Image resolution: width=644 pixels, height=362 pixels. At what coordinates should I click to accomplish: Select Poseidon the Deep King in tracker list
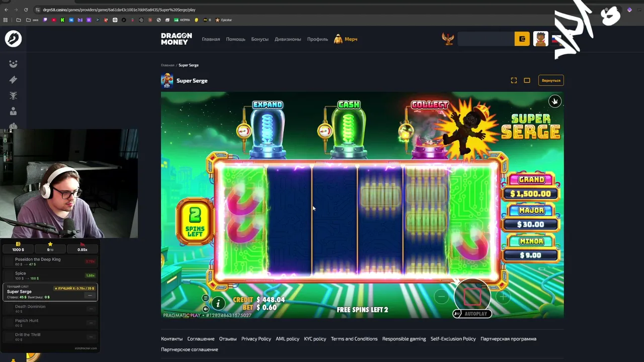click(x=50, y=261)
